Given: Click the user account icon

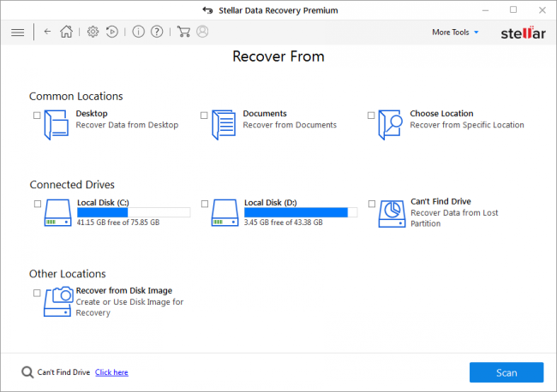Looking at the screenshot, I should pyautogui.click(x=202, y=32).
